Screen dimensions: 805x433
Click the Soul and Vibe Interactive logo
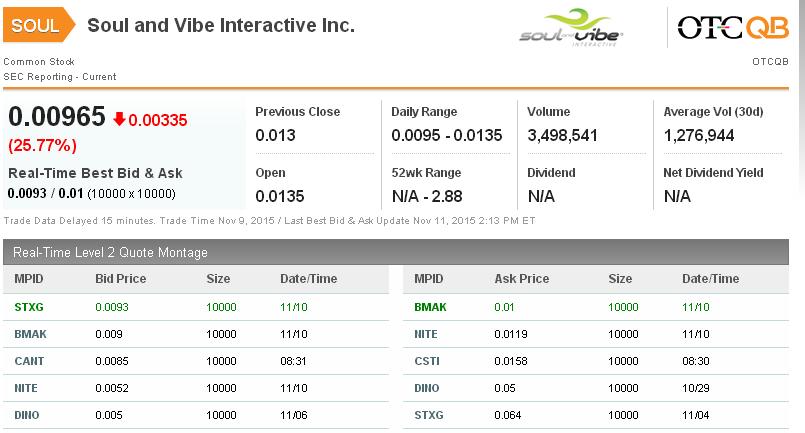[571, 26]
